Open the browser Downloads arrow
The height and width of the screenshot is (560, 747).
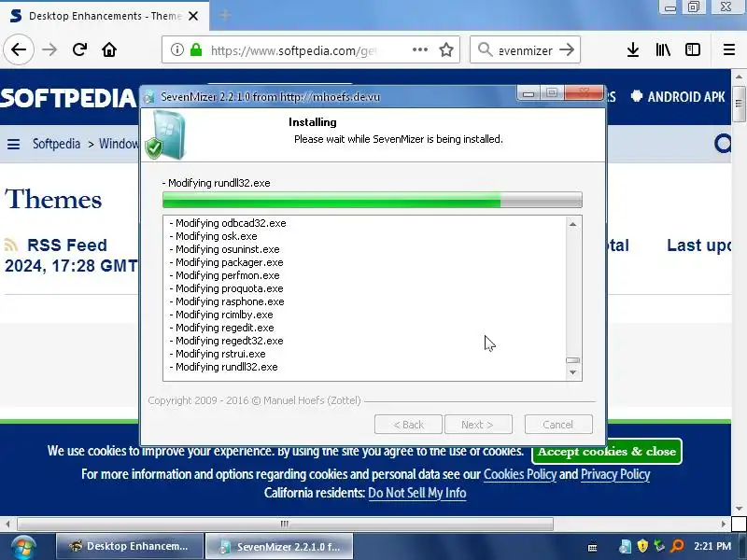633,49
